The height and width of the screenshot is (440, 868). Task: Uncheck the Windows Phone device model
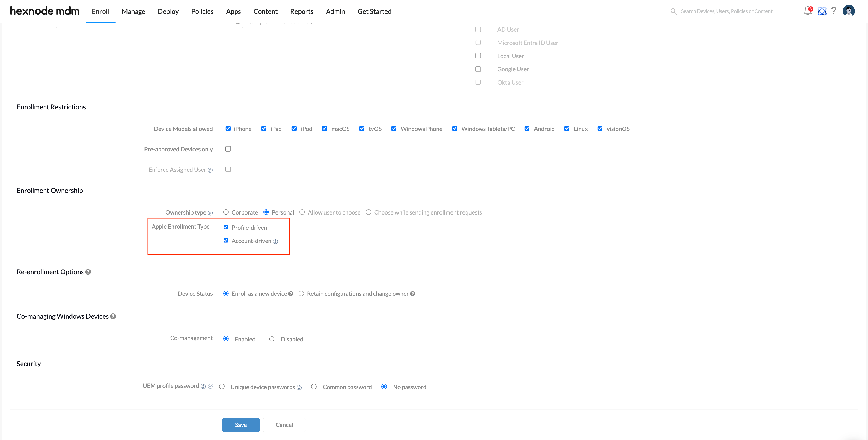click(394, 128)
